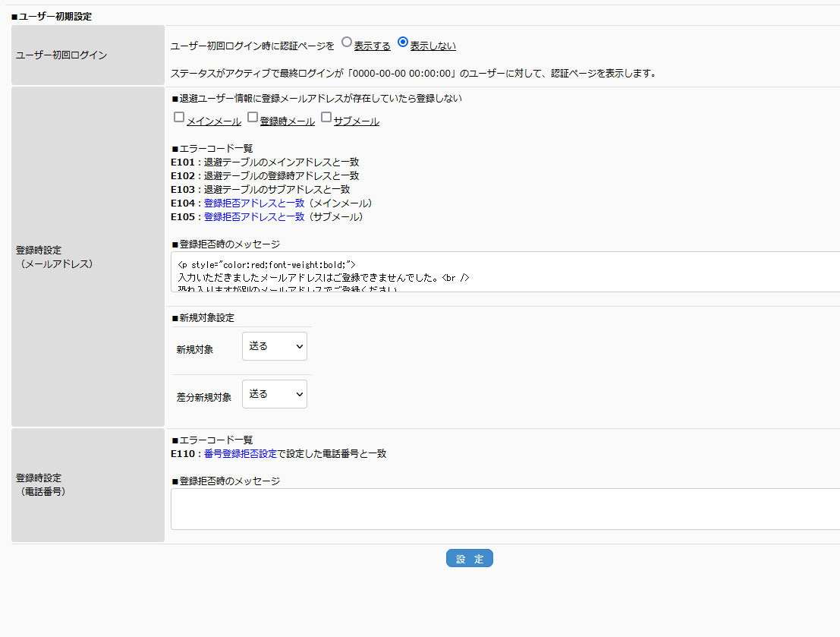Tick the サブメール checkbox
Viewport: 840px width, 637px height.
pyautogui.click(x=326, y=118)
